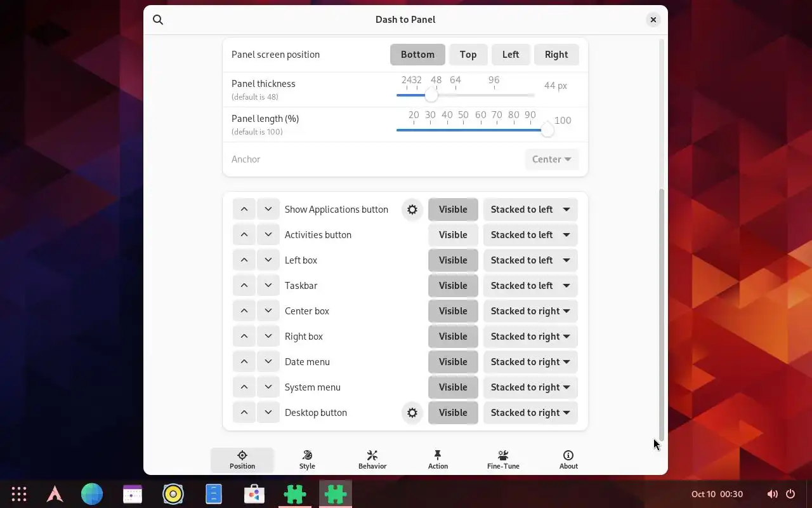Screen dimensions: 812x508
Task: Move Left box up
Action: [244, 260]
